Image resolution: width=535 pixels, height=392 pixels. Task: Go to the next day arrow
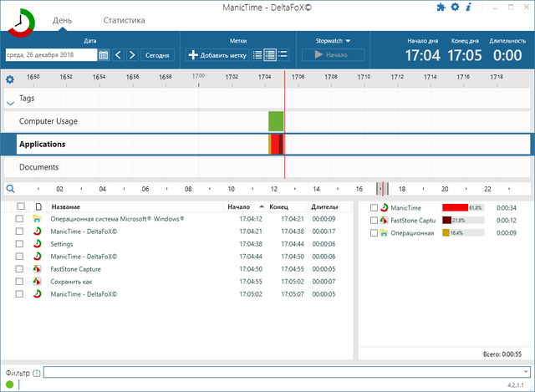tap(132, 55)
